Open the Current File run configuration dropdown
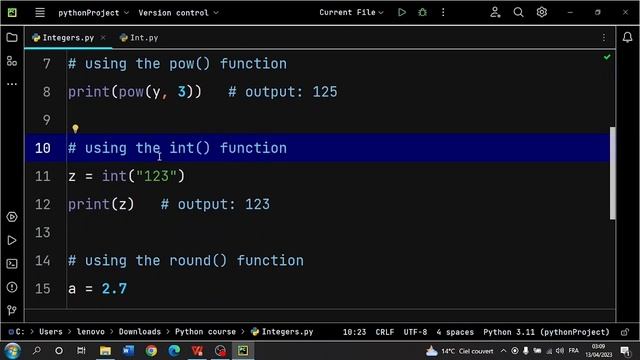The image size is (640, 360). click(351, 13)
